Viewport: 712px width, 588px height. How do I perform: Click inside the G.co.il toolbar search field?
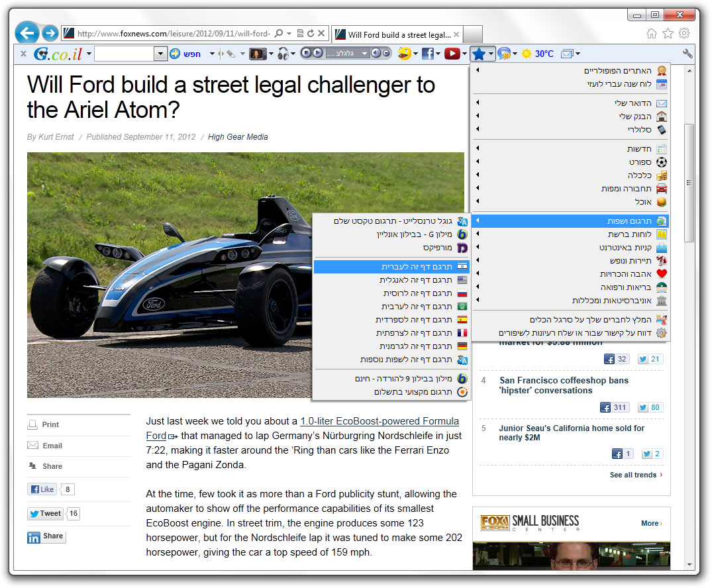[124, 54]
